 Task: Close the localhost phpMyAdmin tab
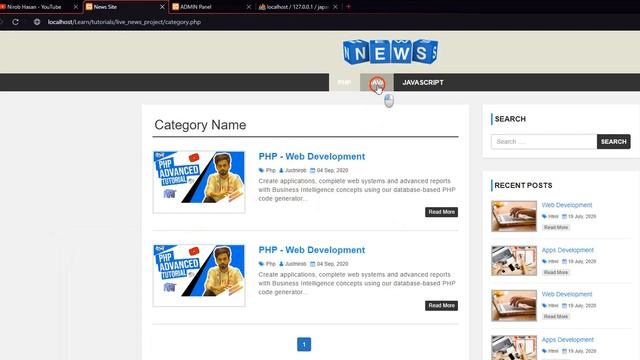tap(335, 7)
